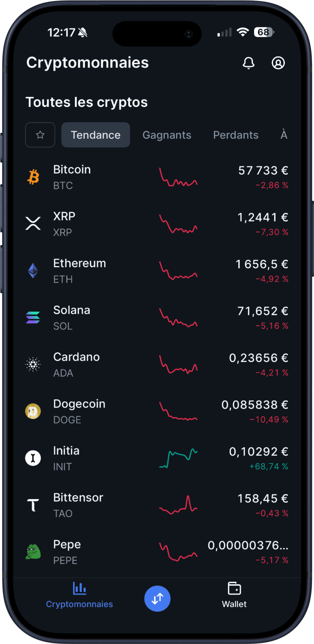This screenshot has height=644, width=314.
Task: Open the Wallet tab
Action: pos(234,595)
